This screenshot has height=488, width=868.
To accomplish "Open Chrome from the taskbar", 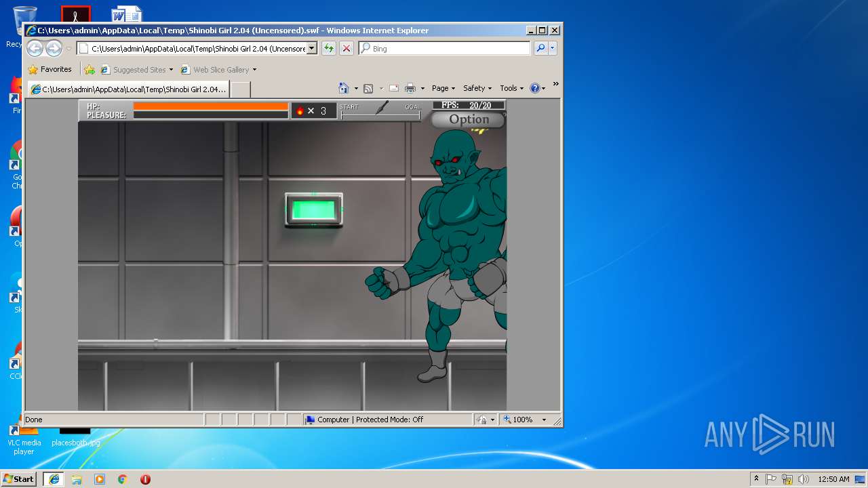I will pos(123,479).
